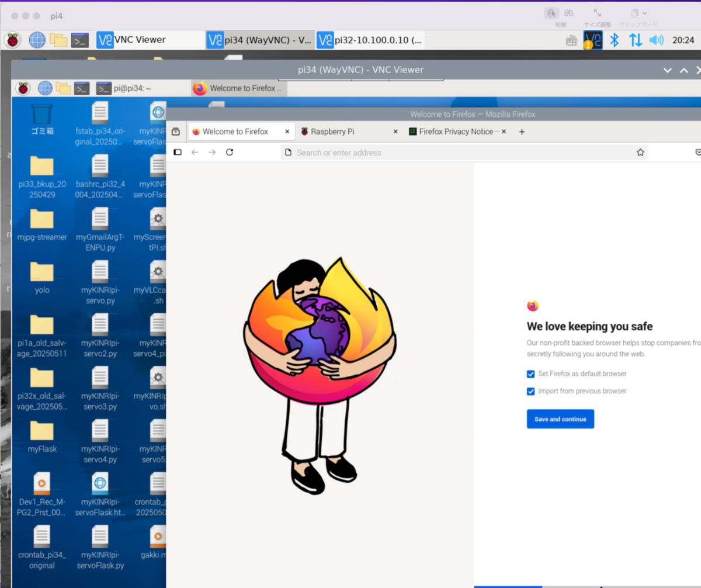The width and height of the screenshot is (701, 588).
Task: Select myKINRIpi-servoFlask.py file
Action: (x=100, y=548)
